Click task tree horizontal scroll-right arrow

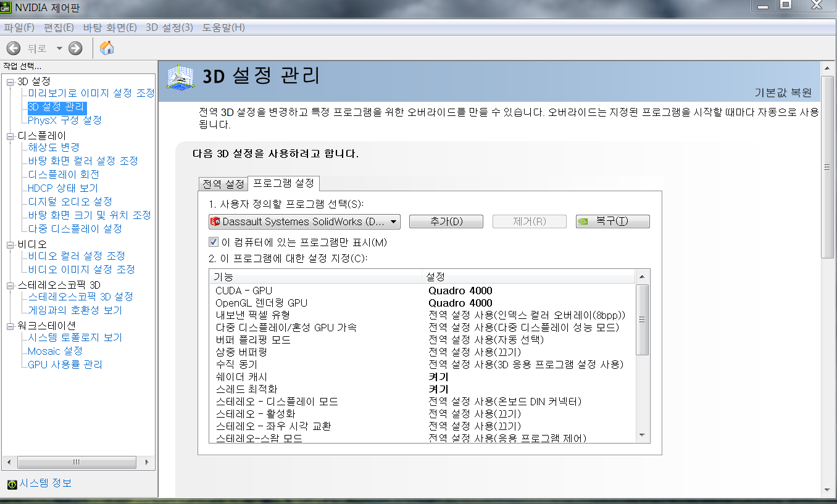coord(147,462)
